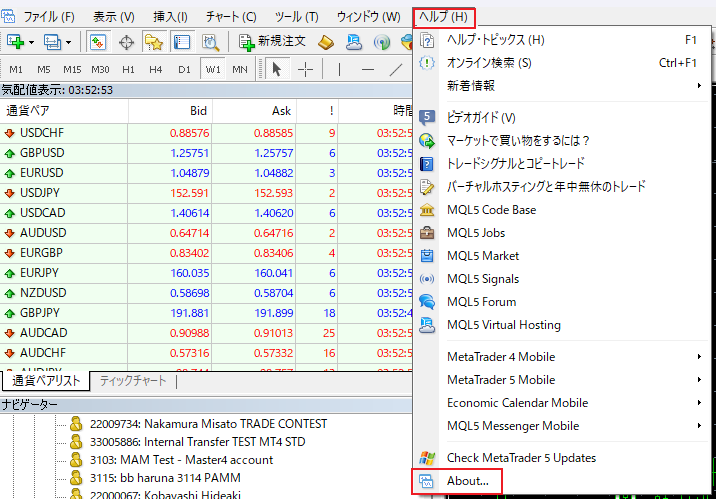Open the ツール (T) menu
The height and width of the screenshot is (499, 716).
tap(296, 17)
